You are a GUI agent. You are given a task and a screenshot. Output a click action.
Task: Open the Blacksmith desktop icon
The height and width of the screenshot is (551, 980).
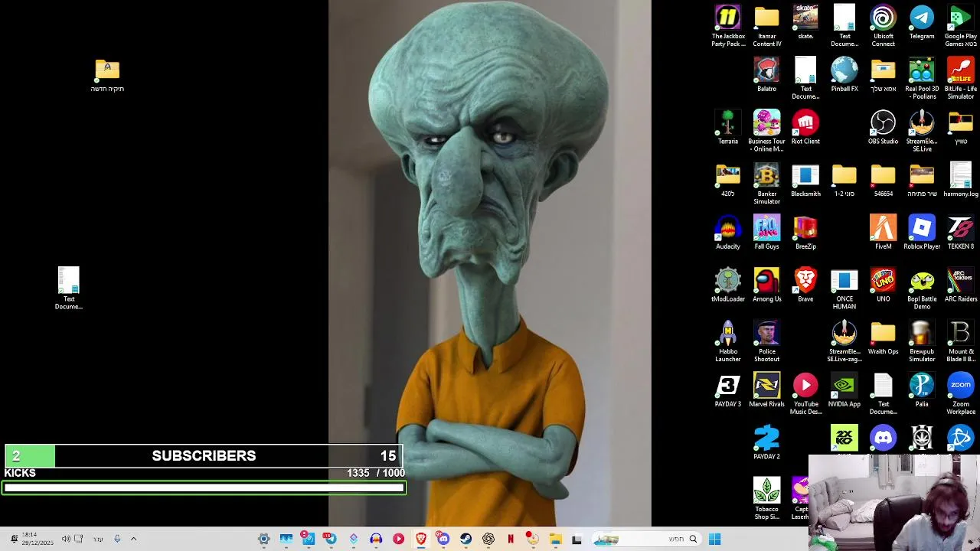pyautogui.click(x=805, y=180)
